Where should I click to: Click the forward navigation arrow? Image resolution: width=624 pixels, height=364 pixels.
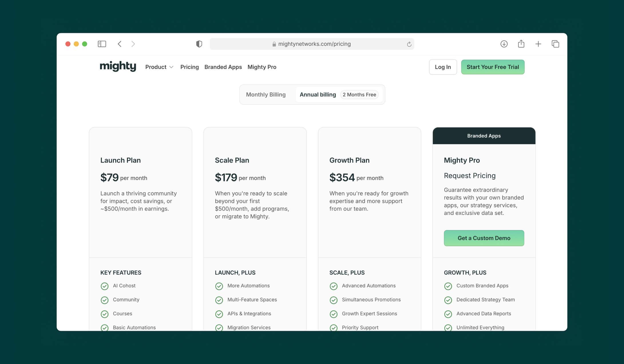[x=133, y=44]
